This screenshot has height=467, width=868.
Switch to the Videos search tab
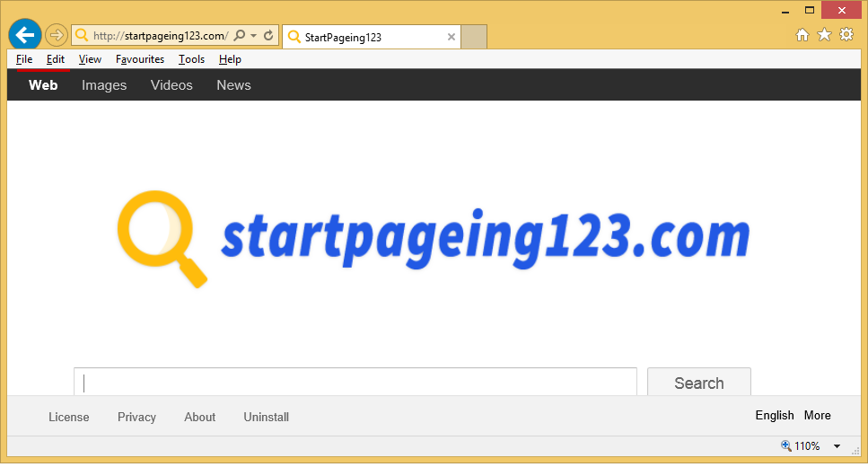[x=171, y=85]
